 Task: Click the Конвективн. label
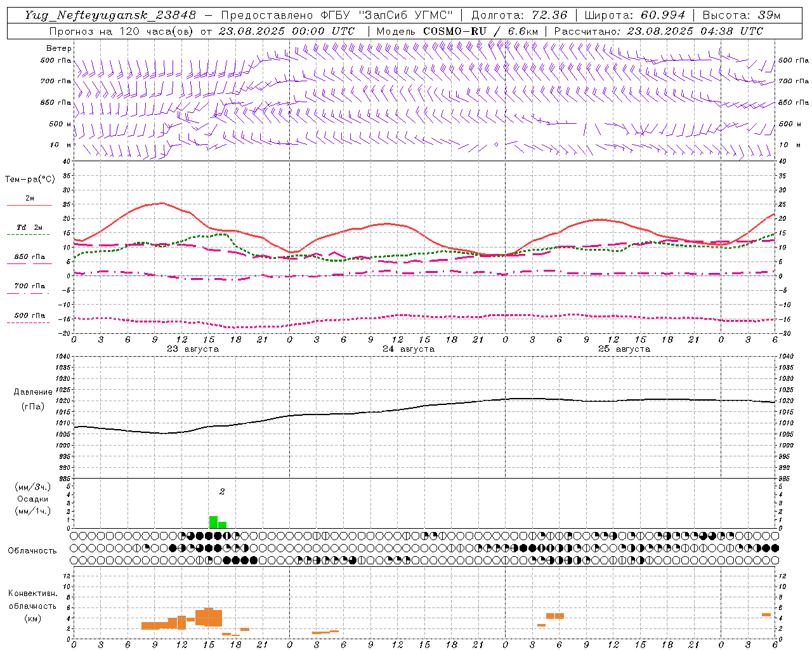[32, 594]
